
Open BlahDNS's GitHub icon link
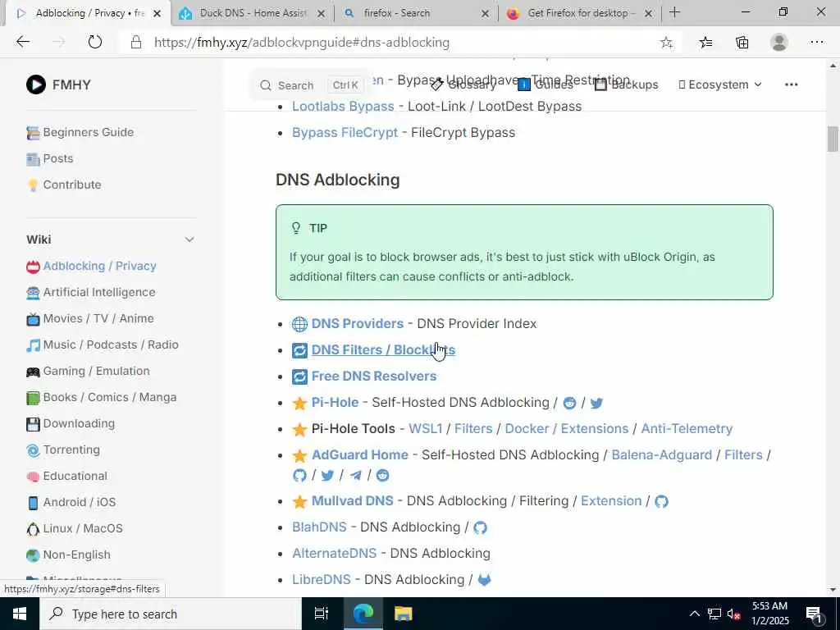[480, 527]
